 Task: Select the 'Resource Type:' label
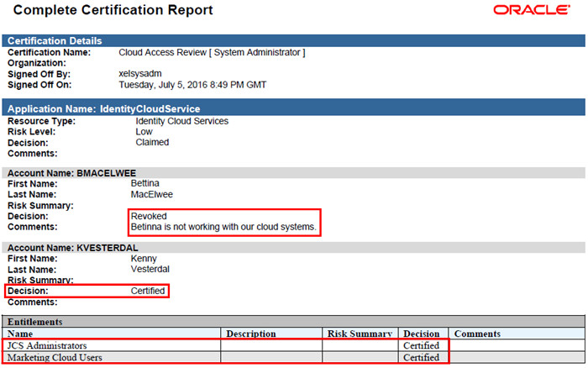tap(41, 121)
